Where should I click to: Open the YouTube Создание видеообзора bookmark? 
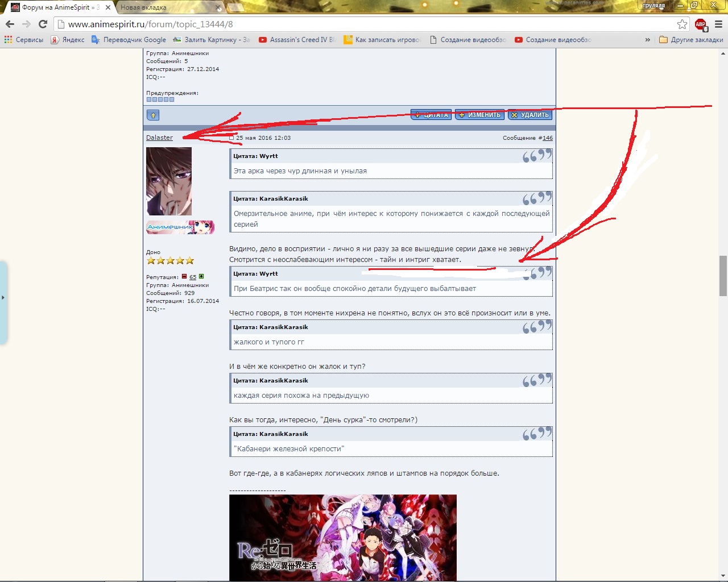(x=553, y=40)
